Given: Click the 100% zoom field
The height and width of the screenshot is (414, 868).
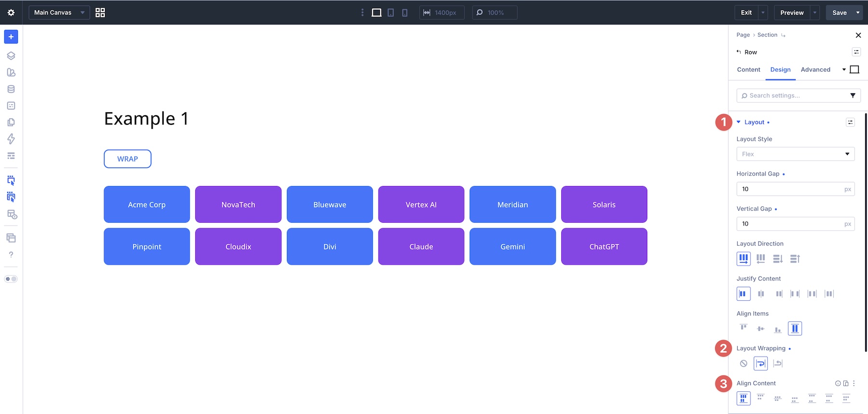Looking at the screenshot, I should 495,13.
